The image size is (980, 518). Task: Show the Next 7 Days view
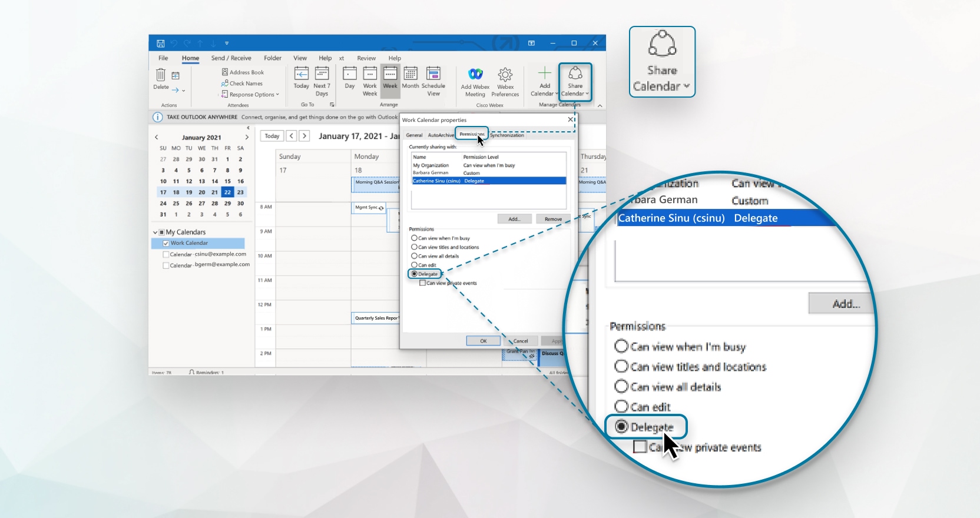coord(322,81)
